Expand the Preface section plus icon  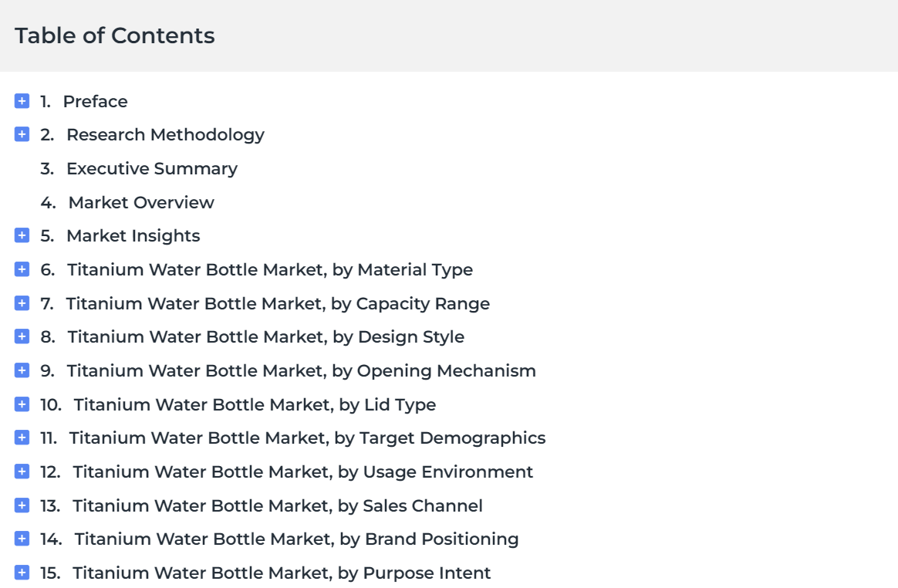pyautogui.click(x=22, y=101)
